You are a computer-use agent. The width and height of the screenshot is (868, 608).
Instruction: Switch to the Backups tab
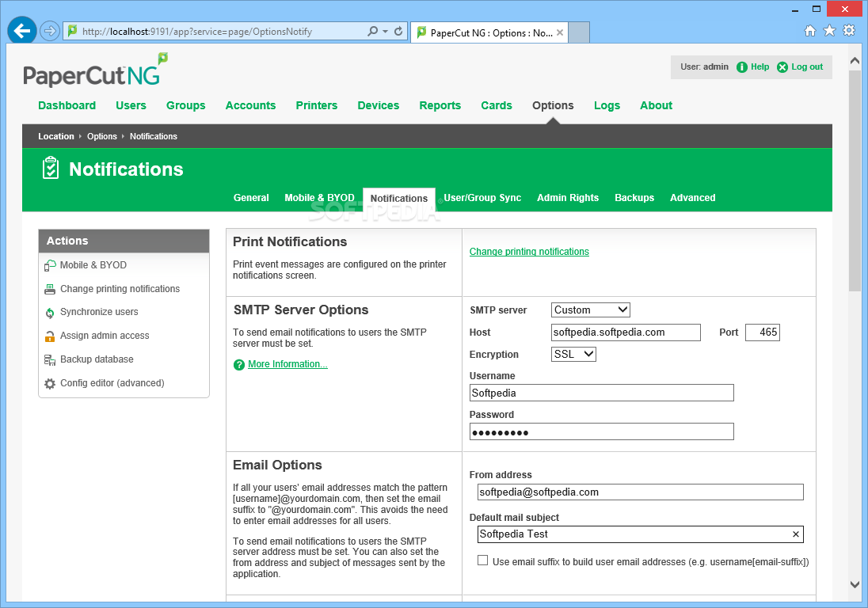click(x=634, y=197)
